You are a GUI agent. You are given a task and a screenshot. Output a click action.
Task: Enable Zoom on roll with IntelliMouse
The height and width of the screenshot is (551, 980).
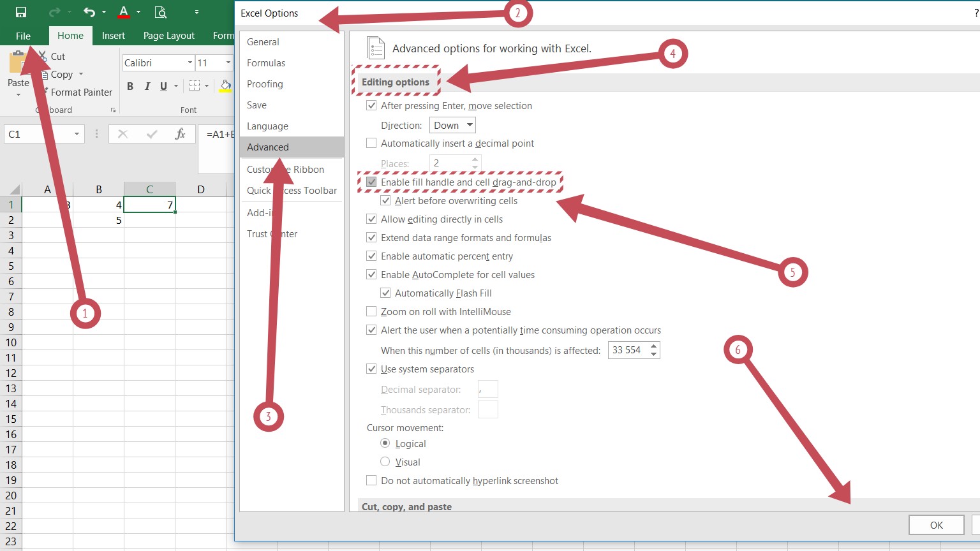pyautogui.click(x=371, y=311)
